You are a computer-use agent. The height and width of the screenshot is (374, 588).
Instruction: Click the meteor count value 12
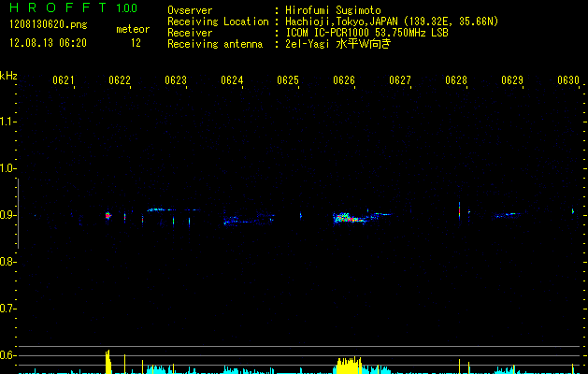pyautogui.click(x=136, y=43)
